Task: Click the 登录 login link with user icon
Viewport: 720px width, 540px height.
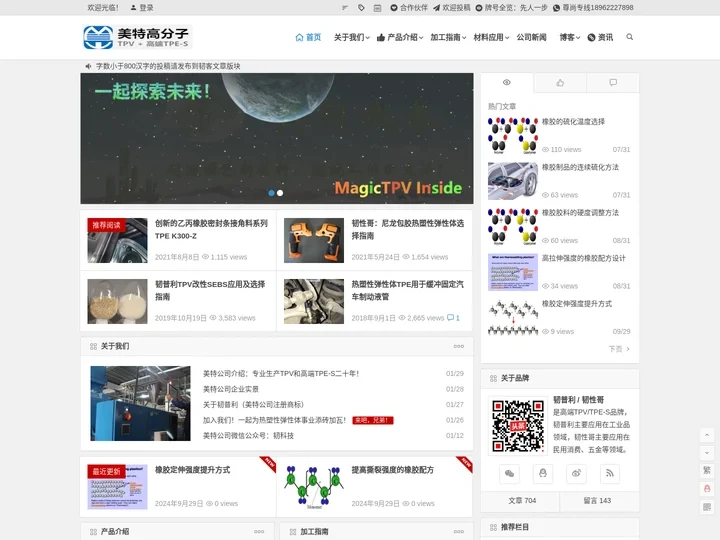Action: point(142,8)
